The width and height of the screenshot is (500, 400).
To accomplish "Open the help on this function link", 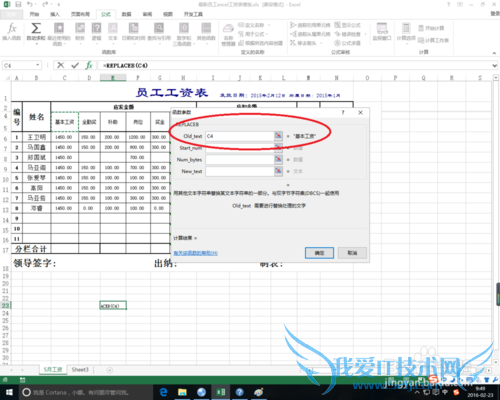I will click(196, 253).
